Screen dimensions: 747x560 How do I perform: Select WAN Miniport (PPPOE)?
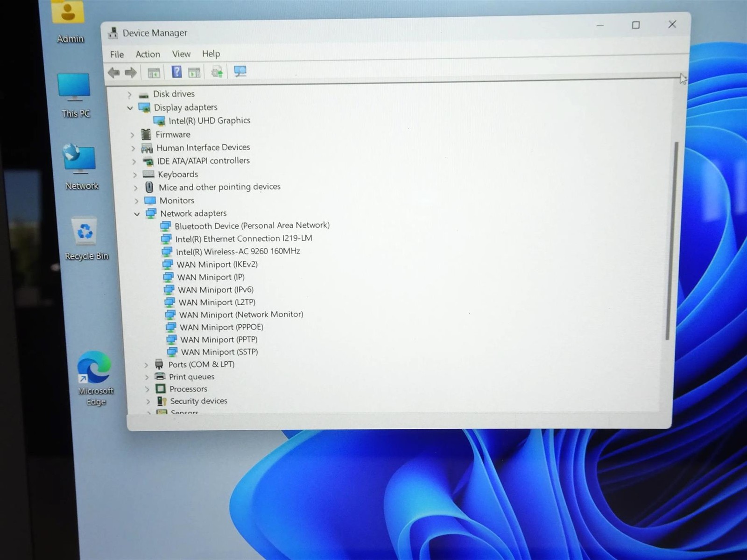(x=222, y=327)
